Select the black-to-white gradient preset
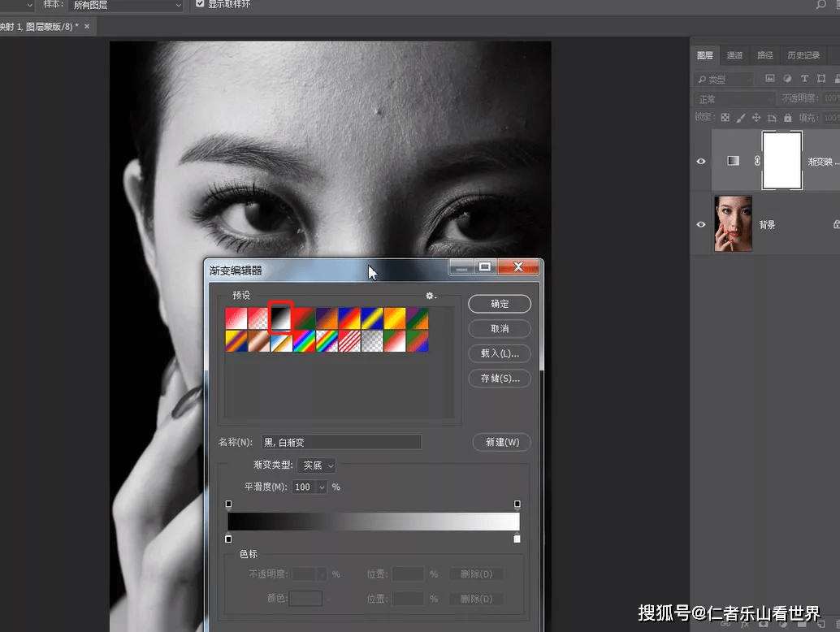This screenshot has width=840, height=632. tap(281, 318)
